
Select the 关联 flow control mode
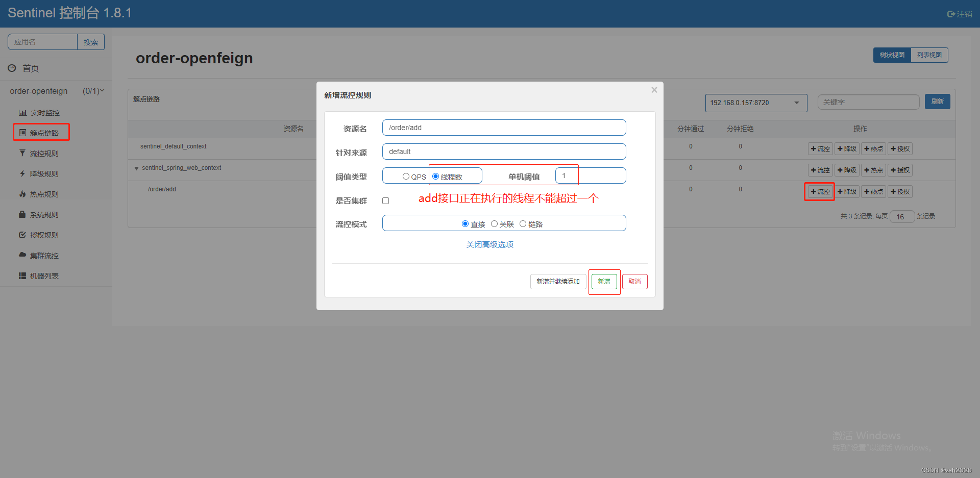click(x=494, y=224)
